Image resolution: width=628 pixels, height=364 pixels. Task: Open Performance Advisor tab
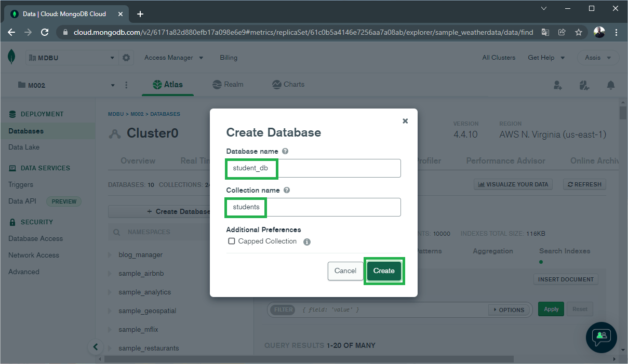pyautogui.click(x=505, y=160)
